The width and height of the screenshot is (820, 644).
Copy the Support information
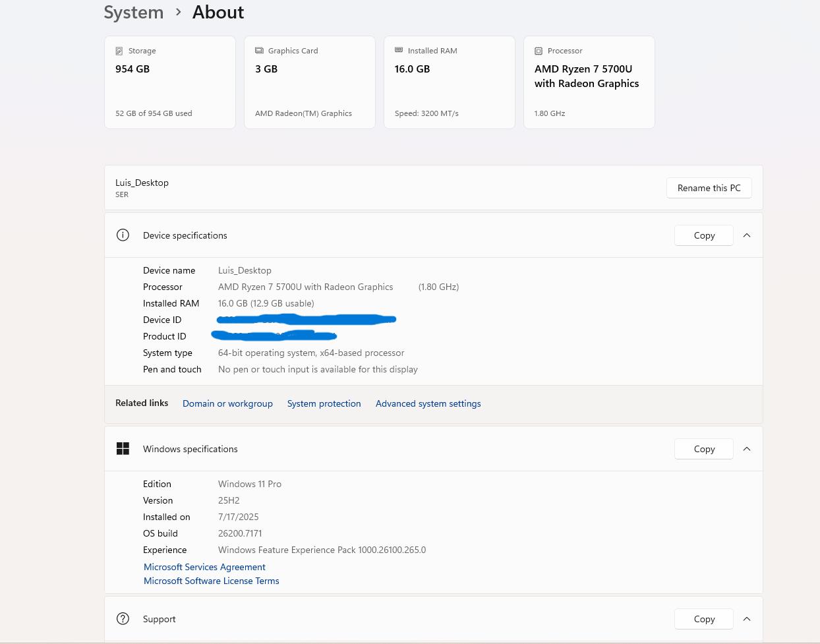tap(704, 619)
